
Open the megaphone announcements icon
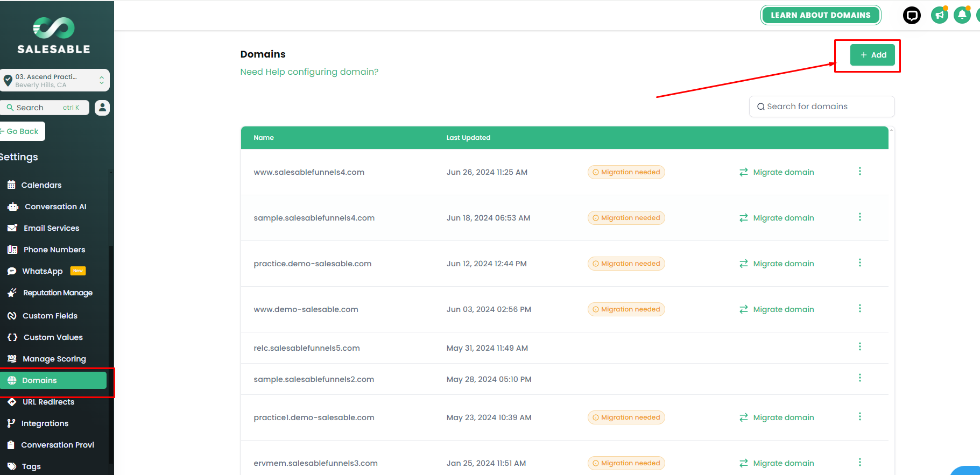pyautogui.click(x=939, y=15)
